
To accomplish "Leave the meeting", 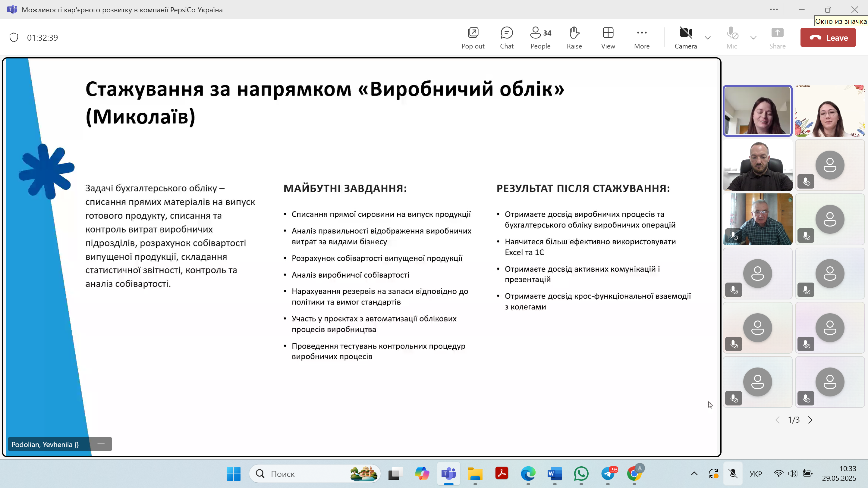I will [x=828, y=38].
